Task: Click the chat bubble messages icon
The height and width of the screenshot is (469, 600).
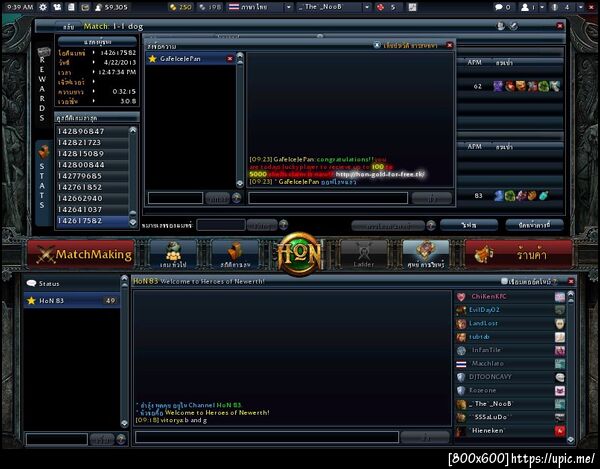Action: click(499, 7)
